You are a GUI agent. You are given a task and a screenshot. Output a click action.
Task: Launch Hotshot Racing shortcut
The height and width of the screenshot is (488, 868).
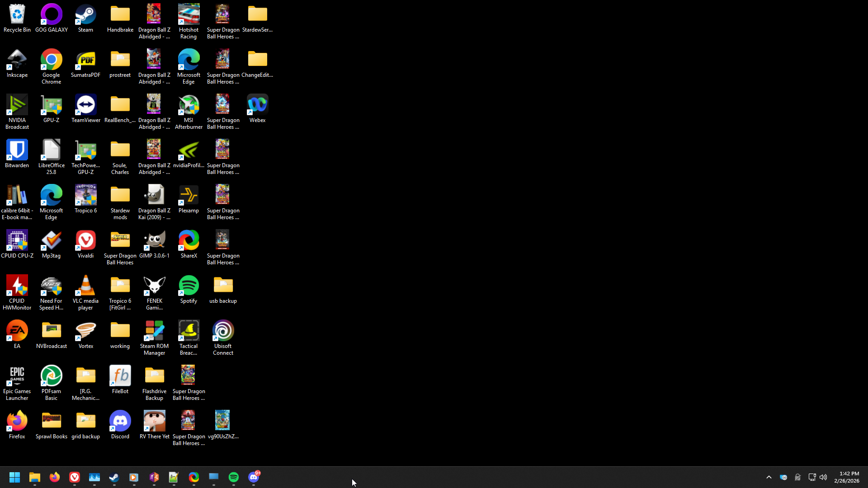pyautogui.click(x=189, y=22)
